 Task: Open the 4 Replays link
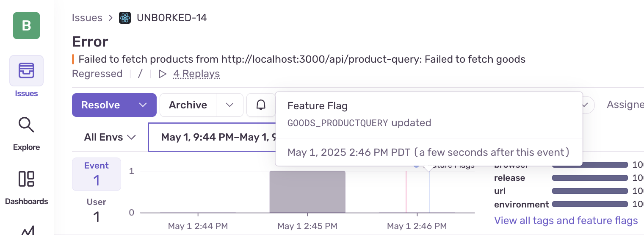click(196, 74)
